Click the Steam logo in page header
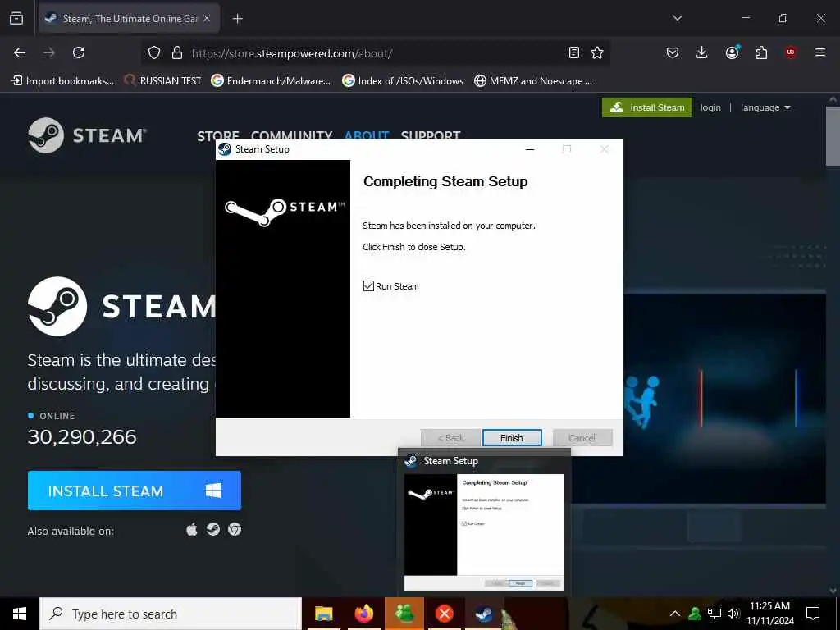The image size is (840, 630). 87,135
